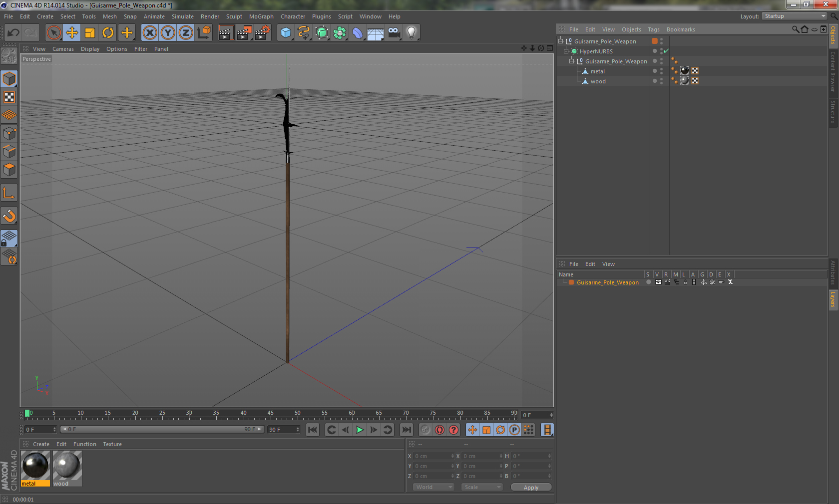
Task: Activate the Move tool
Action: (x=72, y=33)
